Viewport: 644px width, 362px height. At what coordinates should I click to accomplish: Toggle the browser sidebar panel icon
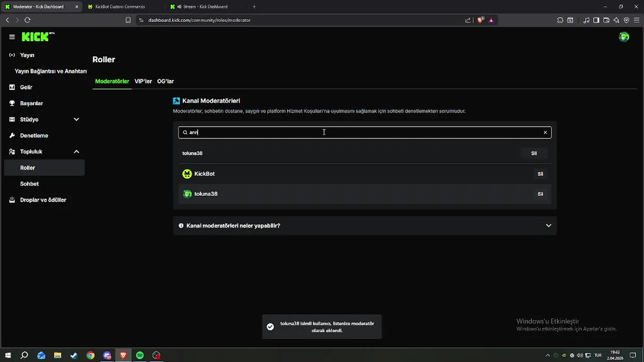click(596, 20)
